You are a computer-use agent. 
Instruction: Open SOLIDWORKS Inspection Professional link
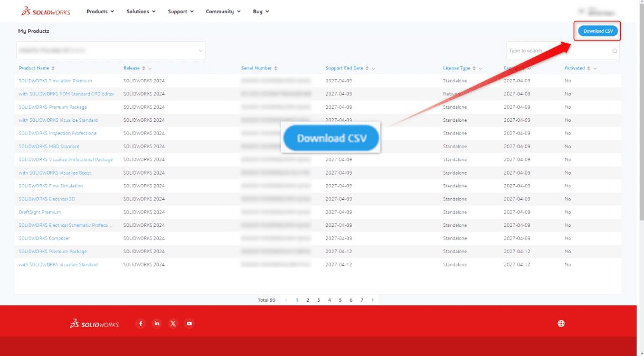click(58, 133)
